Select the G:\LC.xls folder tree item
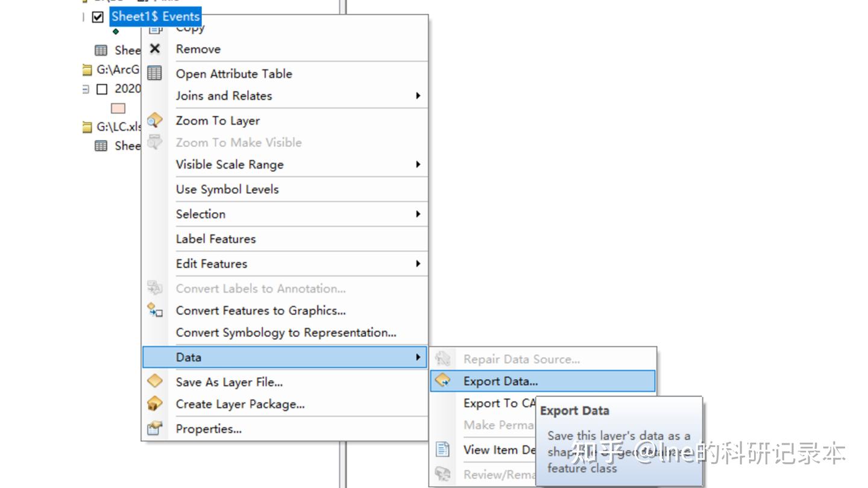Image resolution: width=868 pixels, height=488 pixels. point(119,127)
